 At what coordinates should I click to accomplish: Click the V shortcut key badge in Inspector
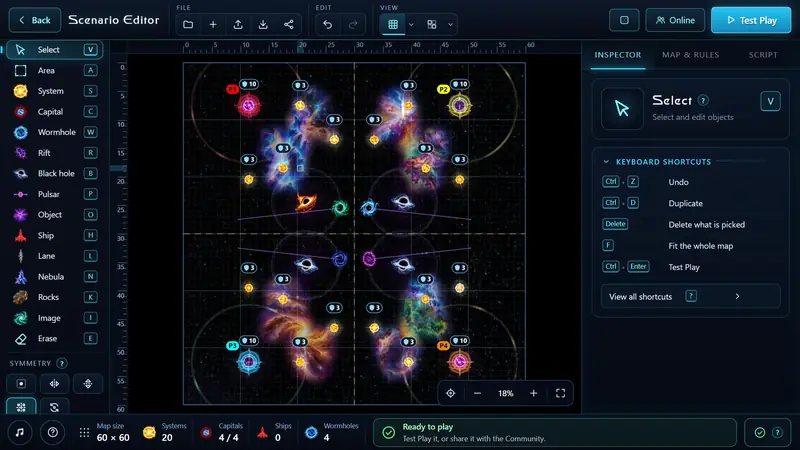[770, 101]
